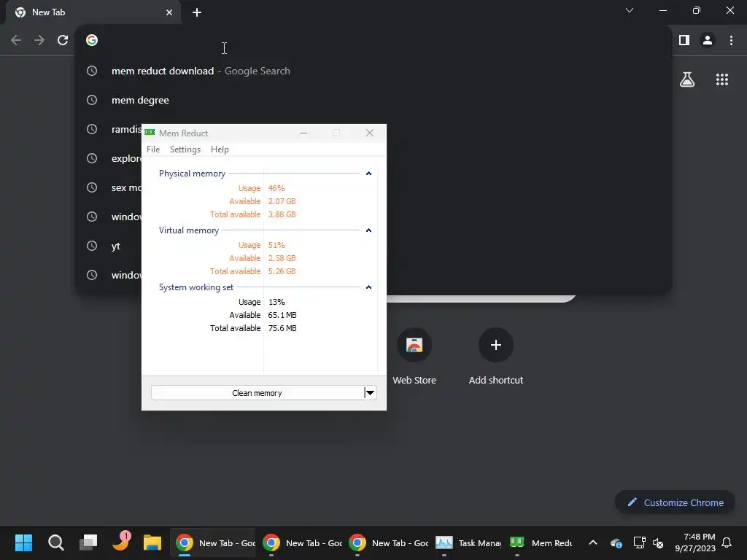Collapse the Virtual memory section

[x=368, y=230]
